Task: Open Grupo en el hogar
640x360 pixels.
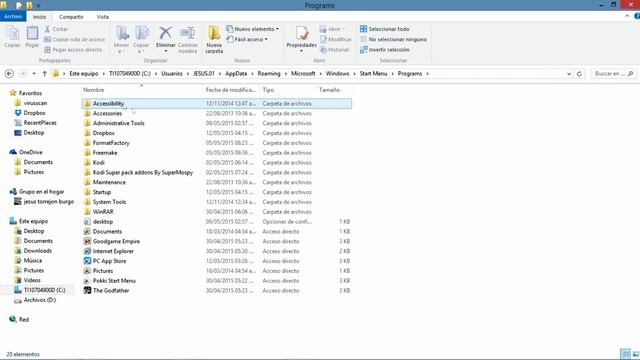Action: click(37, 191)
